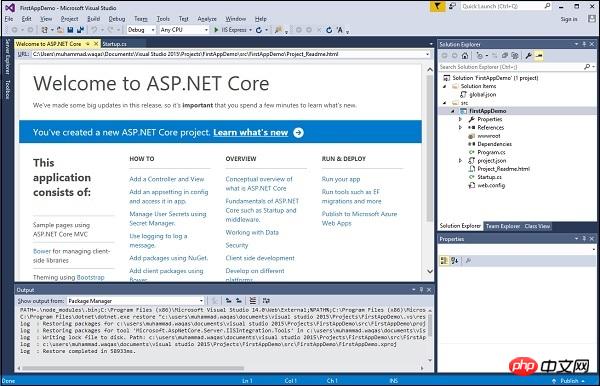600x386 pixels.
Task: Click the Categorized icon in Properties panel
Action: (x=444, y=261)
